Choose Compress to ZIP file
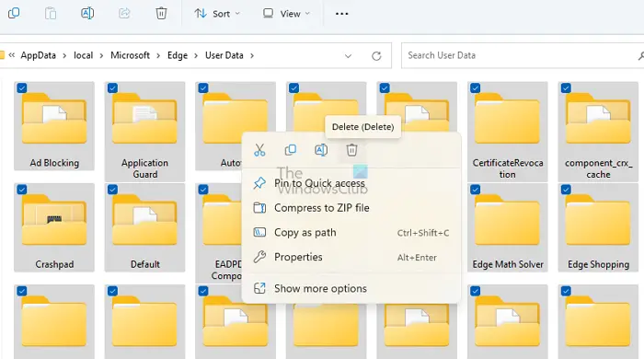Screen dimensions: 644x359 [x=351, y=207]
